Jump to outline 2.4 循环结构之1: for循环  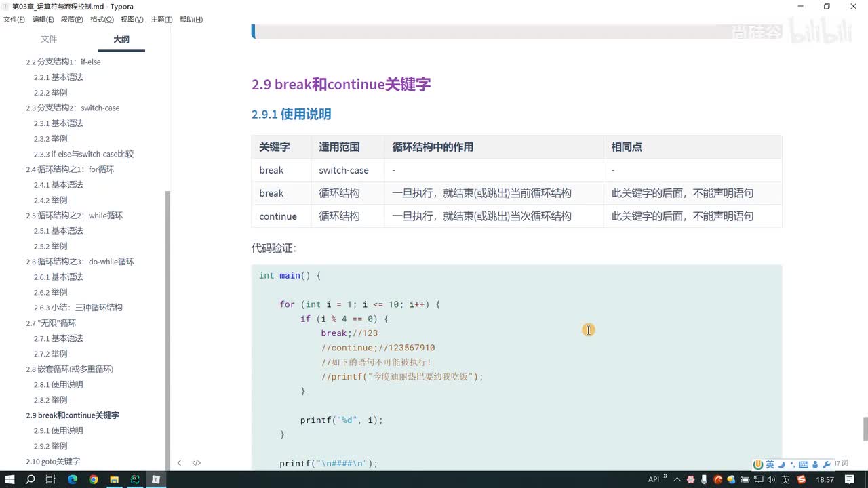pyautogui.click(x=70, y=169)
